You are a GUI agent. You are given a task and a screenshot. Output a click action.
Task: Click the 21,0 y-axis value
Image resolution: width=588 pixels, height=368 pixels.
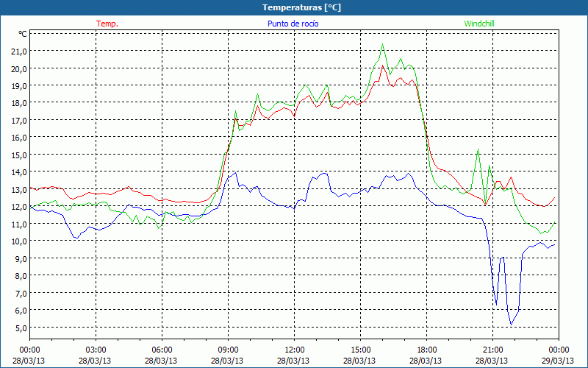tap(20, 52)
